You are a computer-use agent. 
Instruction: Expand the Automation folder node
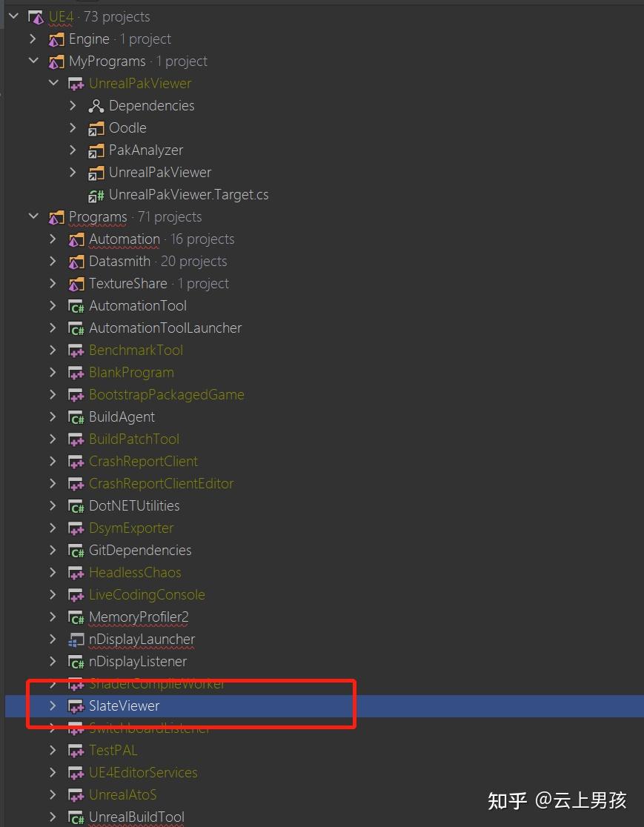52,239
